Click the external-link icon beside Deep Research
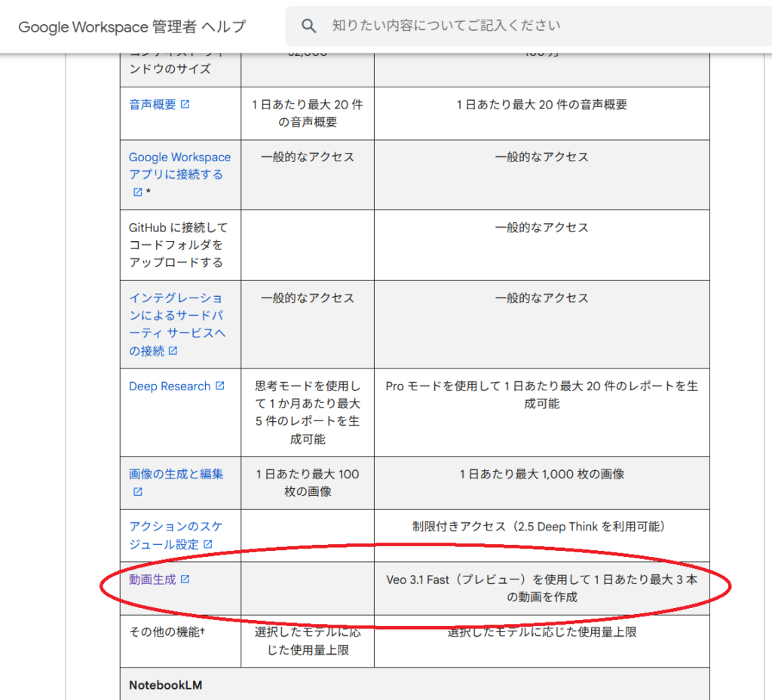 pyautogui.click(x=220, y=386)
